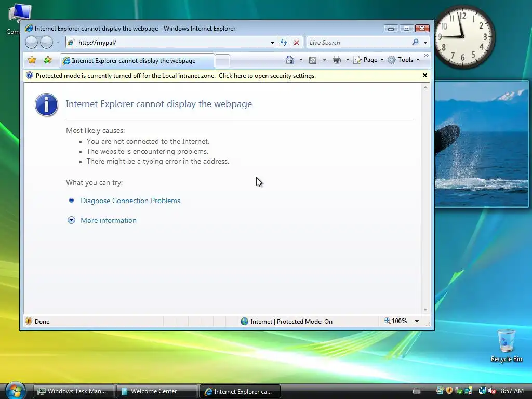Click the RSS Feeds icon
This screenshot has height=399, width=532.
(313, 60)
